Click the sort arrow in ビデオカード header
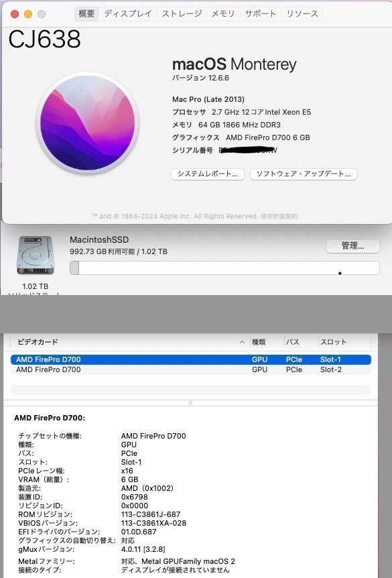 point(242,342)
